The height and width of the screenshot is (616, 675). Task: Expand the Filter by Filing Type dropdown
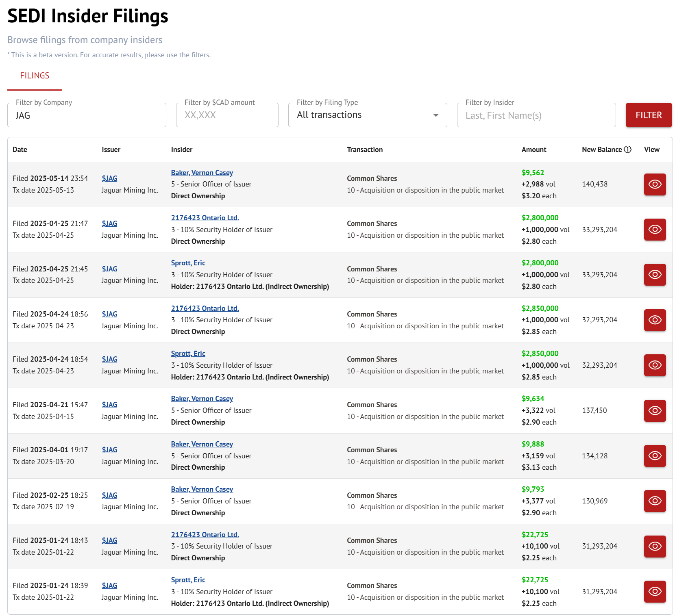367,115
